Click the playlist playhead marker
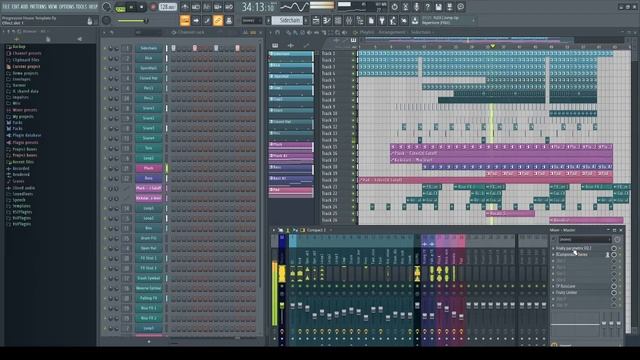640x360 pixels. tap(492, 47)
